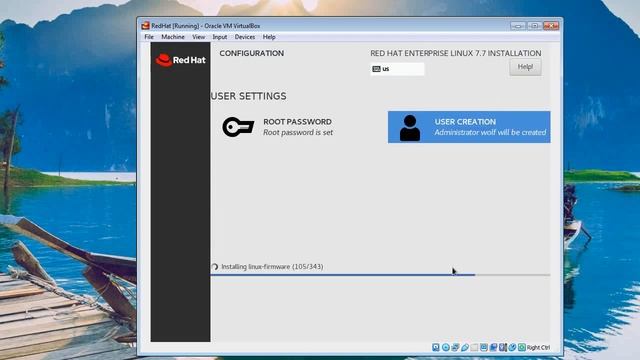Viewport: 640px width, 360px height.
Task: Open the View menu
Action: pos(198,37)
